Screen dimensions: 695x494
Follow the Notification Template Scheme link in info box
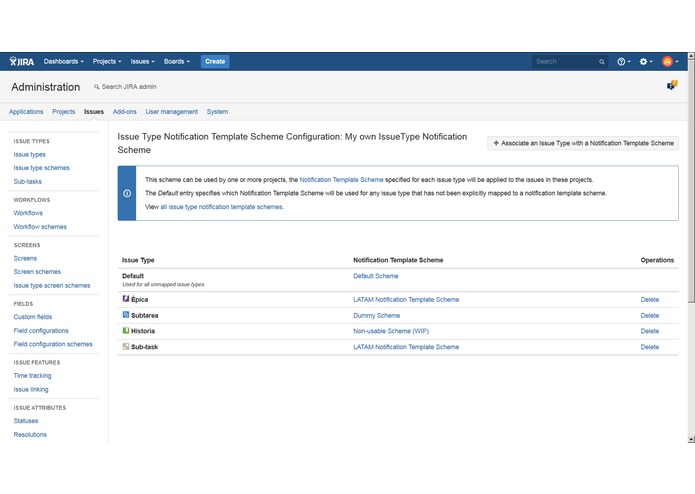(x=341, y=179)
